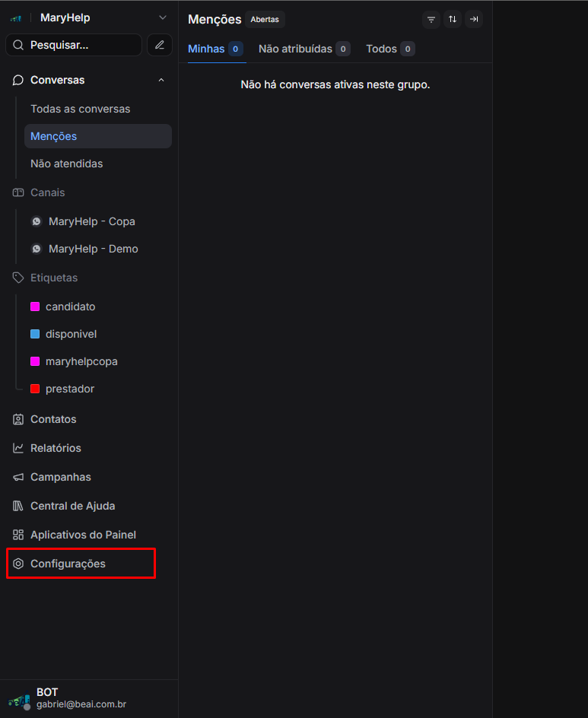Open Não atendidas conversations
Image resolution: width=588 pixels, height=718 pixels.
pyautogui.click(x=66, y=164)
